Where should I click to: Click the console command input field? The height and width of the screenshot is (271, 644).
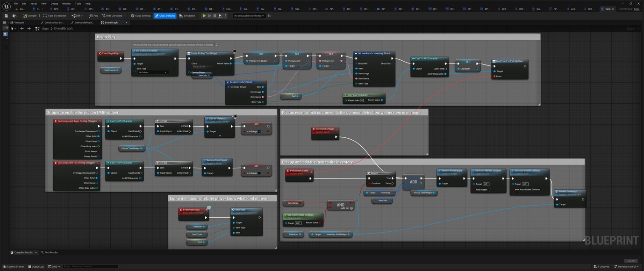(x=90, y=266)
